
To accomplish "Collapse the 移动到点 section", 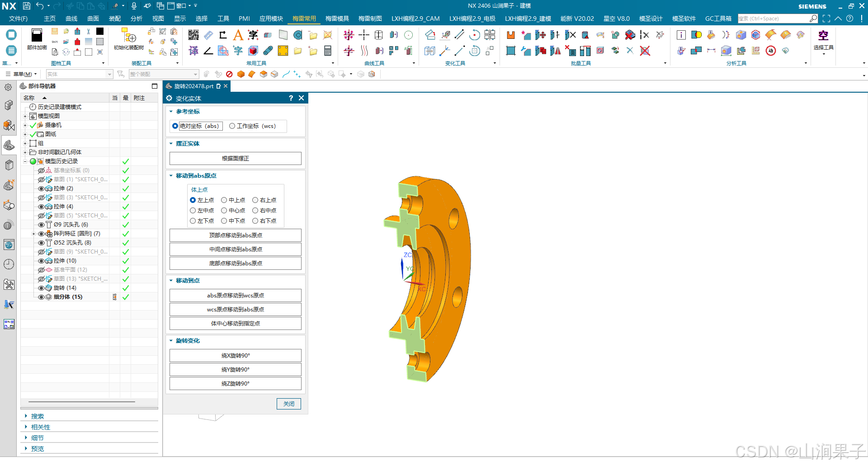I will pos(171,280).
